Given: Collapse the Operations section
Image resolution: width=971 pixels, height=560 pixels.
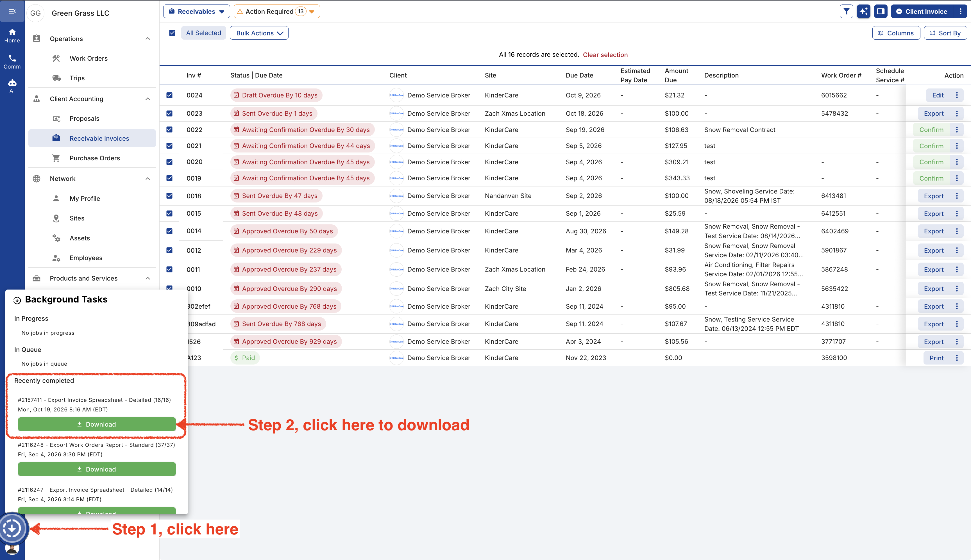Looking at the screenshot, I should (x=148, y=38).
